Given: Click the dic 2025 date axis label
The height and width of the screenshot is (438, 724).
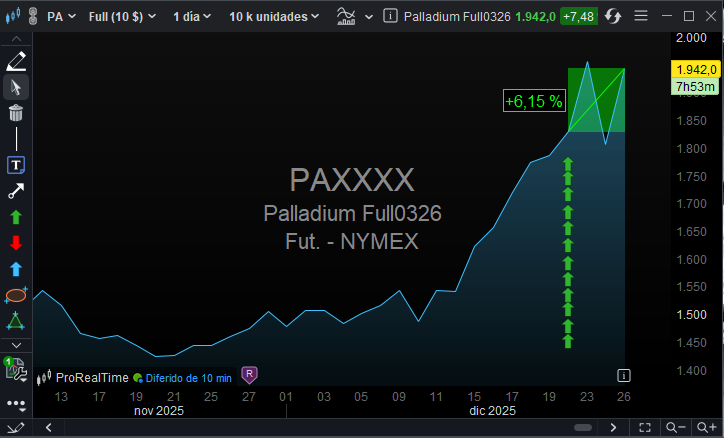Looking at the screenshot, I should click(x=492, y=411).
